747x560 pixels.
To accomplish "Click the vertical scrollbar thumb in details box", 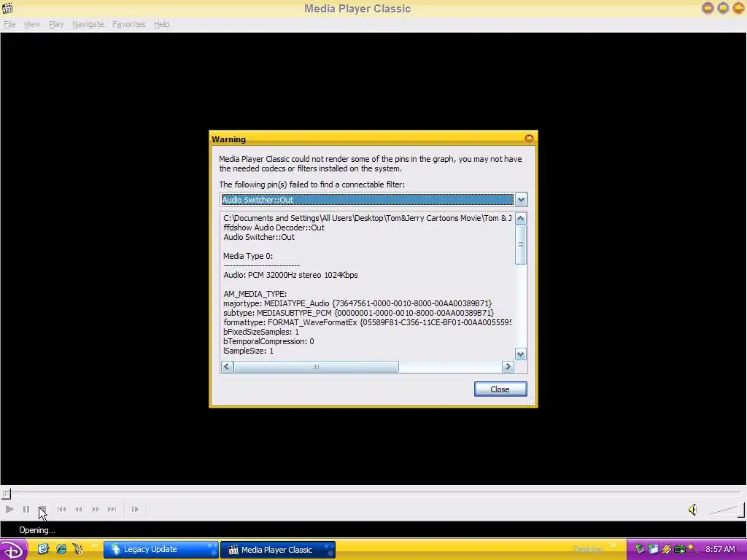I will coord(521,244).
